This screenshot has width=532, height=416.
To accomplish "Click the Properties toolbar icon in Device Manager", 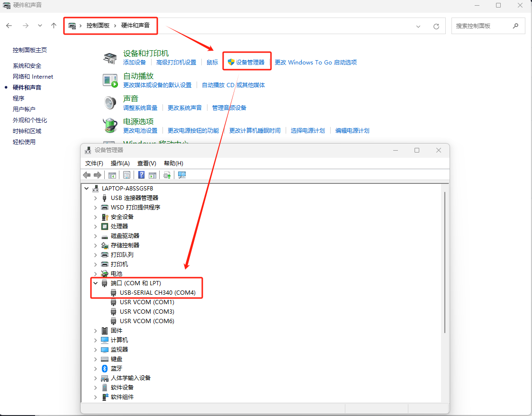I will (x=126, y=175).
